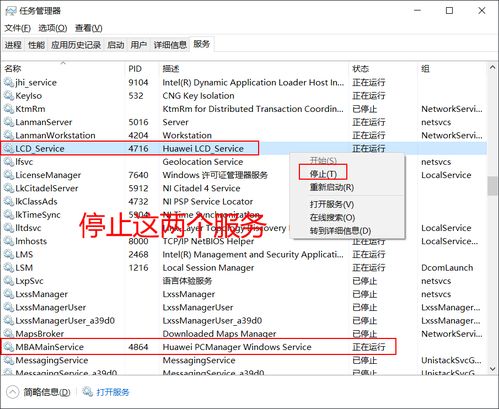Click the Local Session Manager description
Image resolution: width=499 pixels, height=409 pixels.
(208, 268)
